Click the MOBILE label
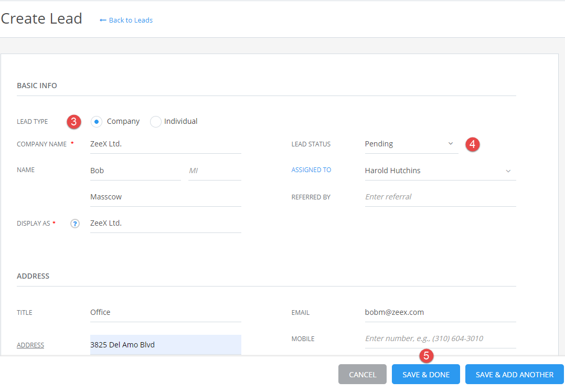 pos(303,339)
